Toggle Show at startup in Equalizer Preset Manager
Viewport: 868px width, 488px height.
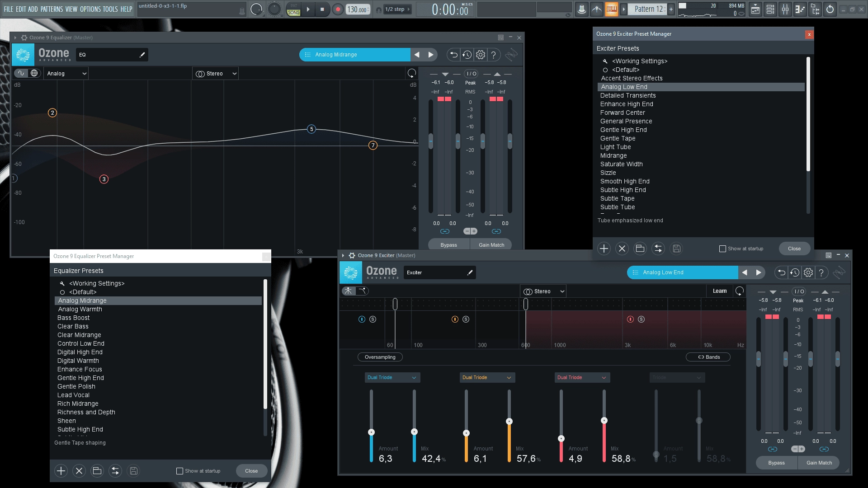click(179, 471)
